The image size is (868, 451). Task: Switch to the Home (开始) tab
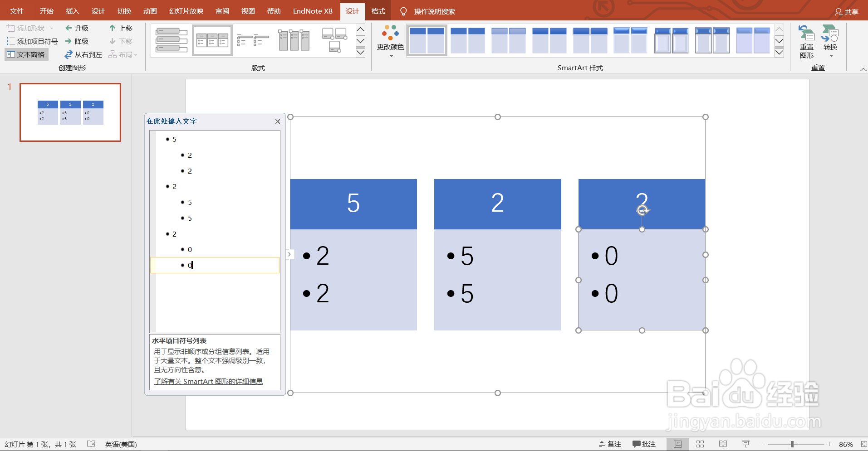point(46,11)
